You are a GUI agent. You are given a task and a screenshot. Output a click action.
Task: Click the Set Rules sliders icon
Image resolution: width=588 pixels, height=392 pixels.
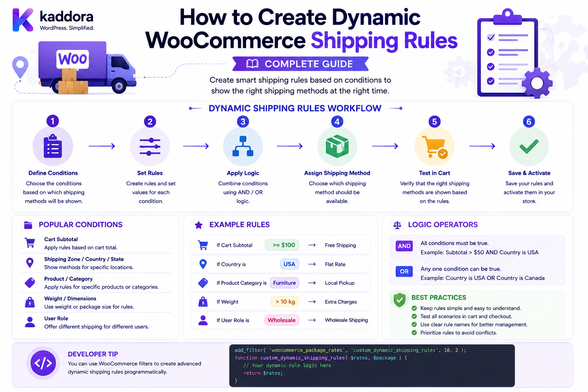[150, 146]
